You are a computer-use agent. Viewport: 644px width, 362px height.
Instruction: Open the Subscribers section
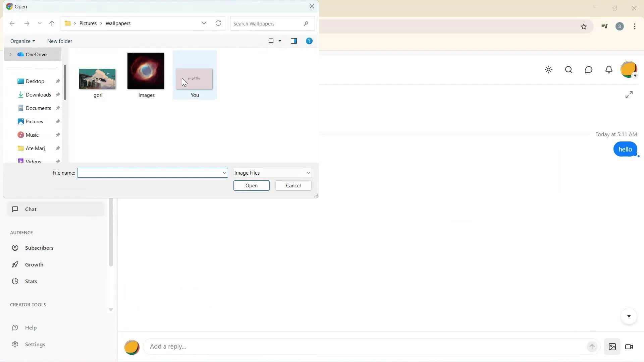(39, 248)
